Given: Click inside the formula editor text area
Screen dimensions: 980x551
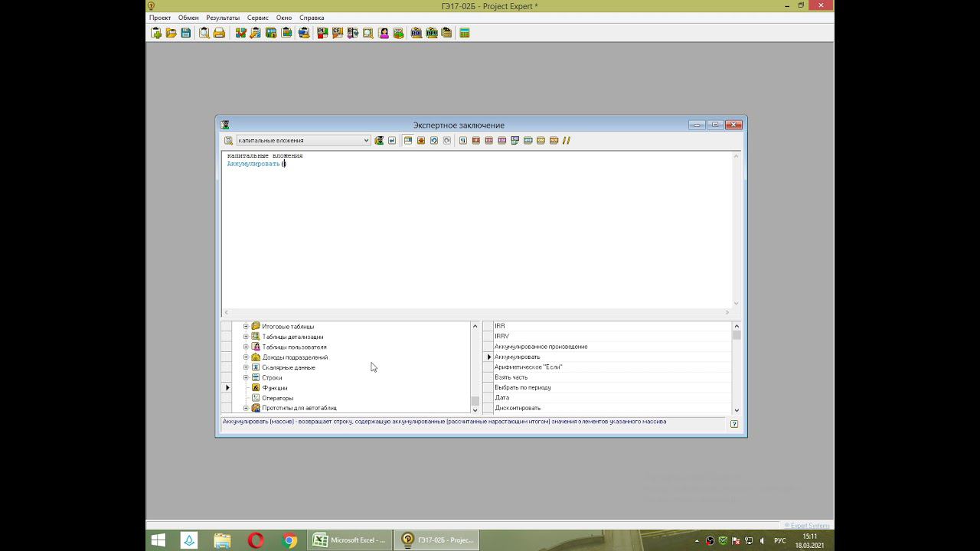Looking at the screenshot, I should pyautogui.click(x=476, y=230).
